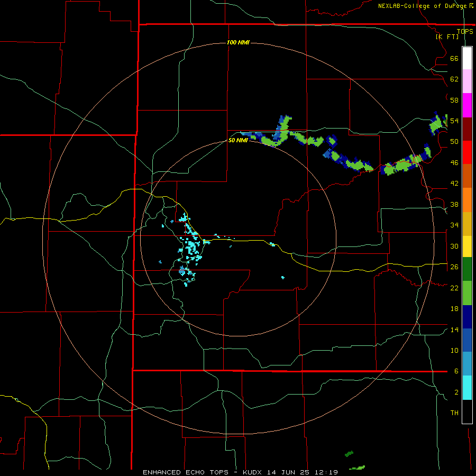The width and height of the screenshot is (476, 476).
Task: Click the legend value 2
Action: tap(456, 392)
